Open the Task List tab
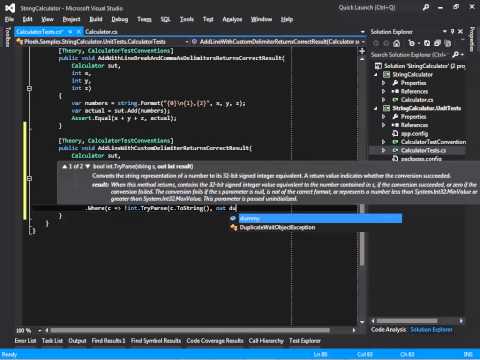The image size is (480, 360). coord(52,341)
